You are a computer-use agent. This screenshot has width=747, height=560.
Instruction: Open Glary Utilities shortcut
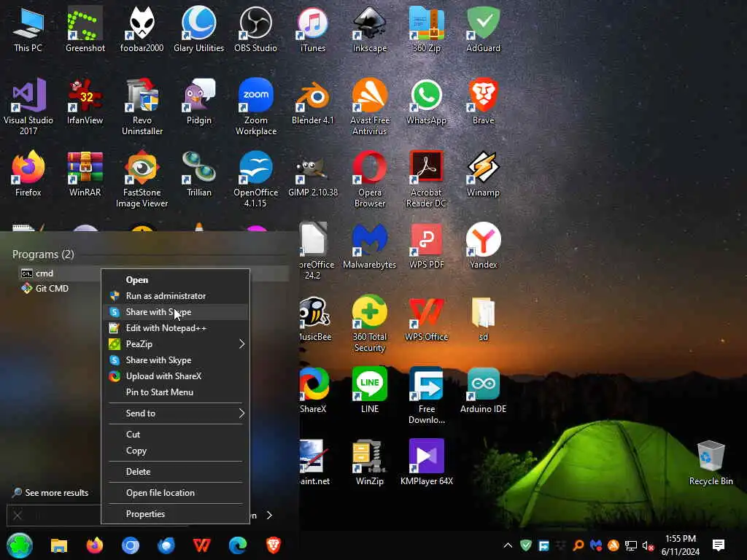click(x=198, y=29)
